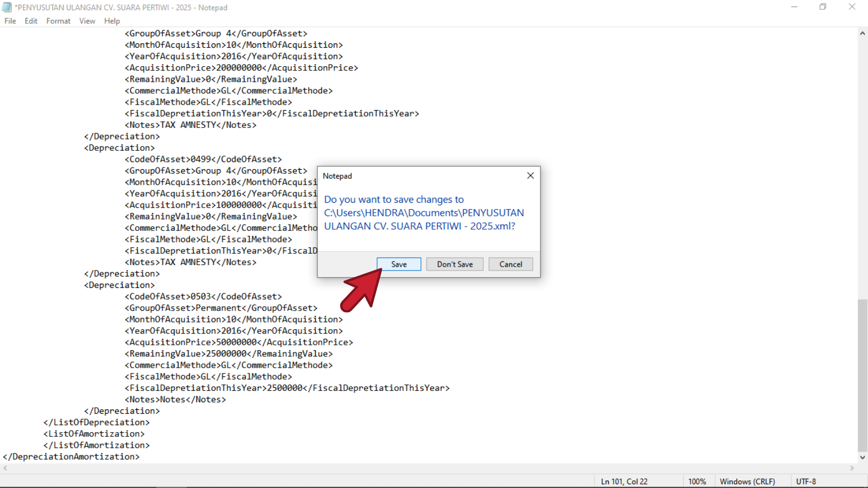Open the Help menu

point(112,21)
